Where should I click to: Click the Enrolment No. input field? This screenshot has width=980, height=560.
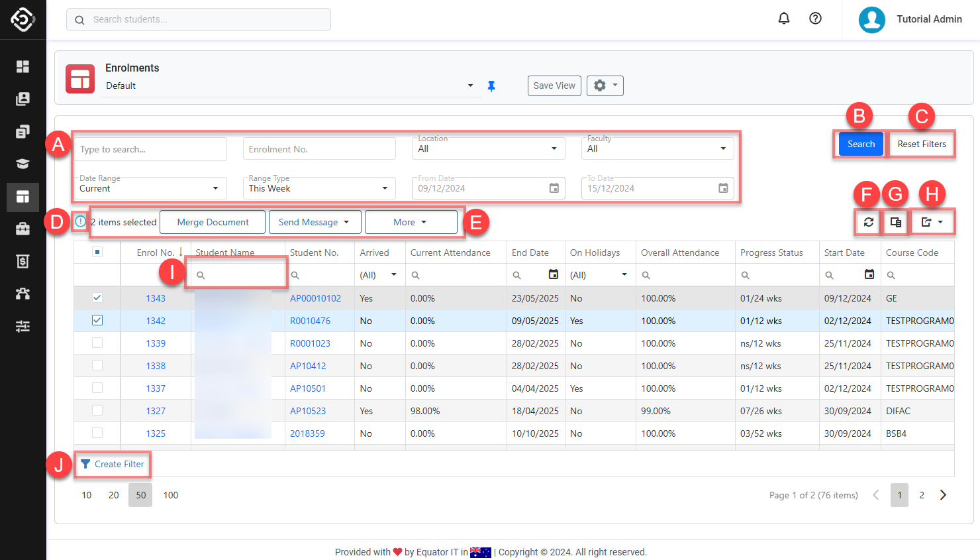[318, 149]
